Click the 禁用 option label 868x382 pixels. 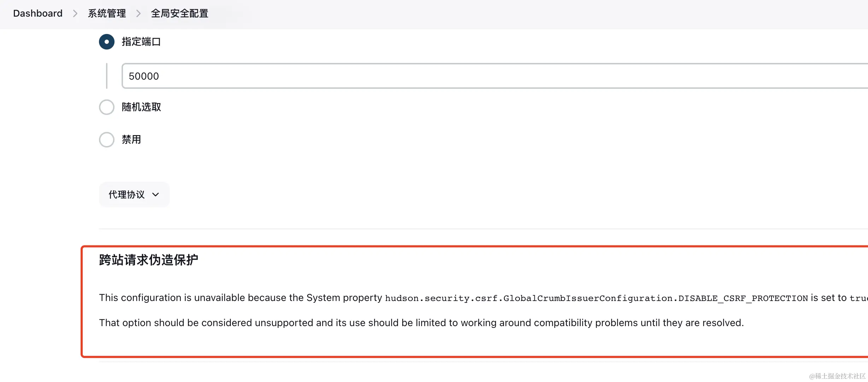131,140
